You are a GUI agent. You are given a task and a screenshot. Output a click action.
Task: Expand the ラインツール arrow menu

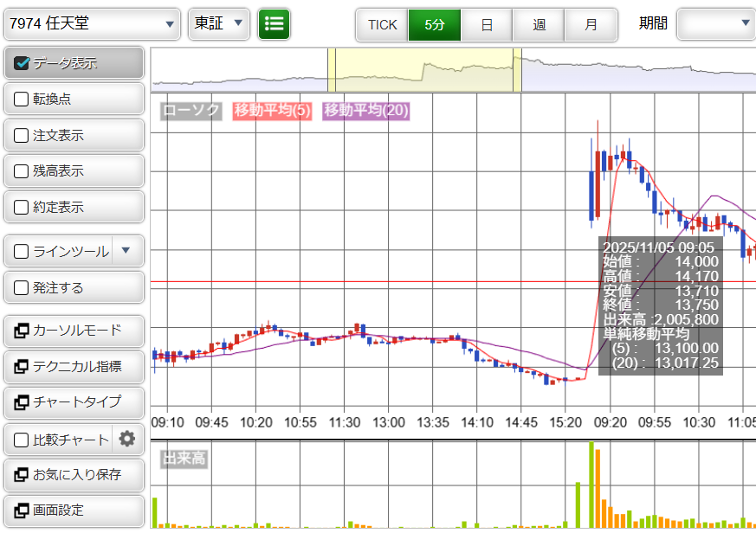click(x=126, y=251)
